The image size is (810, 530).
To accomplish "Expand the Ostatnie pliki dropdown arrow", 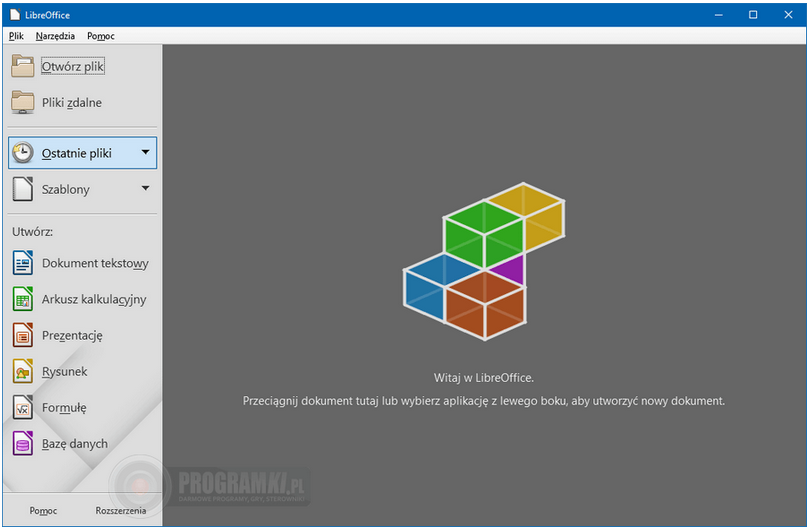I will (146, 152).
